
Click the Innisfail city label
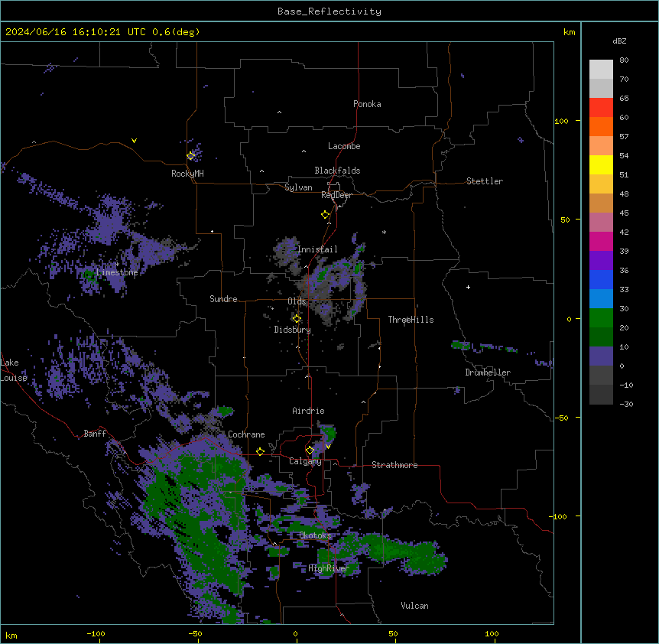[317, 249]
